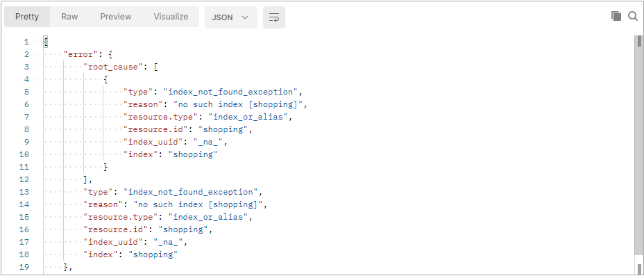Switch to the Pretty view tab
The height and width of the screenshot is (276, 644).
coord(27,17)
